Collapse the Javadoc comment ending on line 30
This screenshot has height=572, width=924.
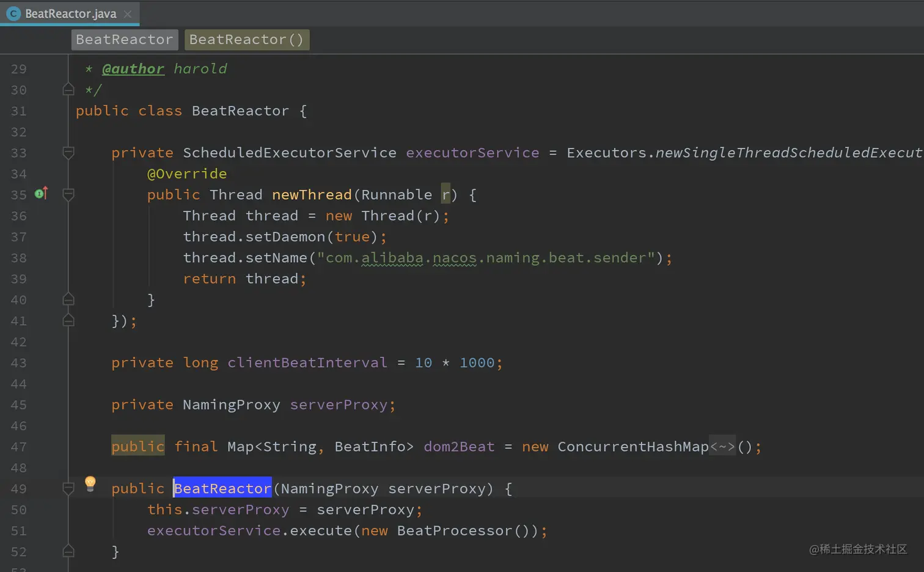(68, 90)
